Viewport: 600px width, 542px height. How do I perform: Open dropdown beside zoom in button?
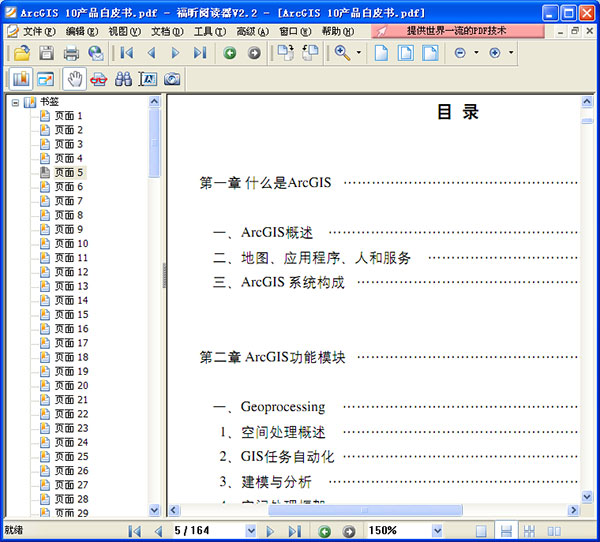[x=511, y=52]
